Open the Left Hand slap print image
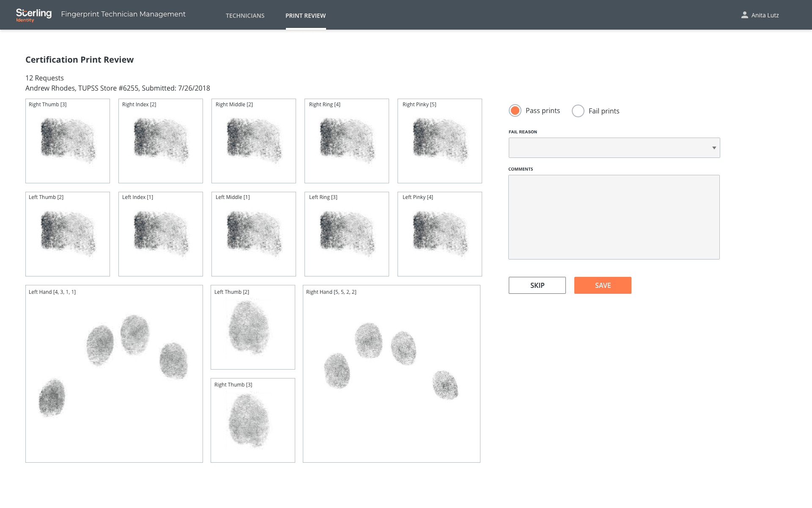This screenshot has height=508, width=812. click(x=114, y=373)
